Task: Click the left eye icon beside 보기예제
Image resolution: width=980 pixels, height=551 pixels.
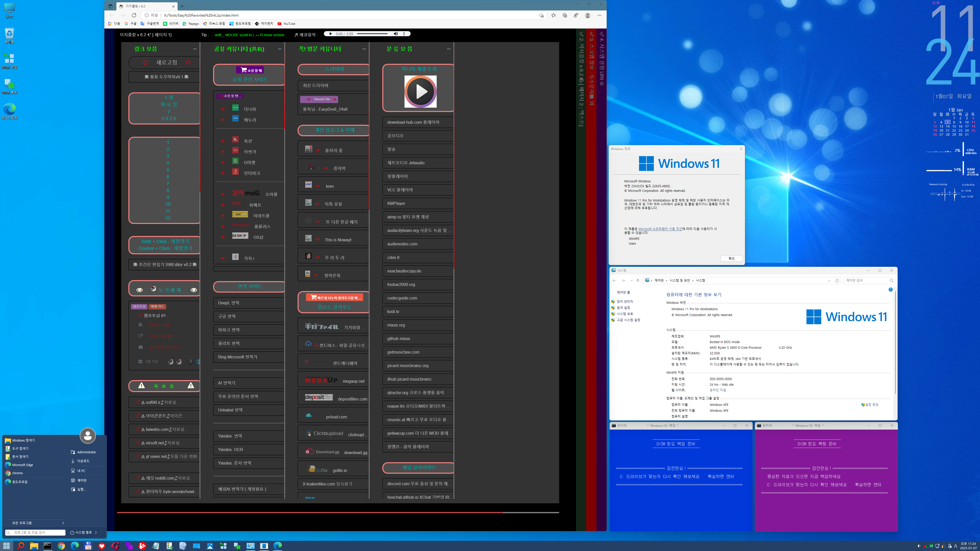Action: pos(140,290)
